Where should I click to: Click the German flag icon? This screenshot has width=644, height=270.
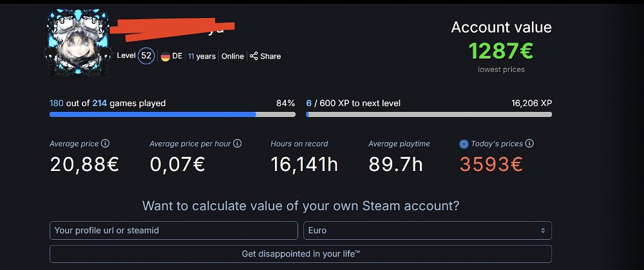[165, 57]
